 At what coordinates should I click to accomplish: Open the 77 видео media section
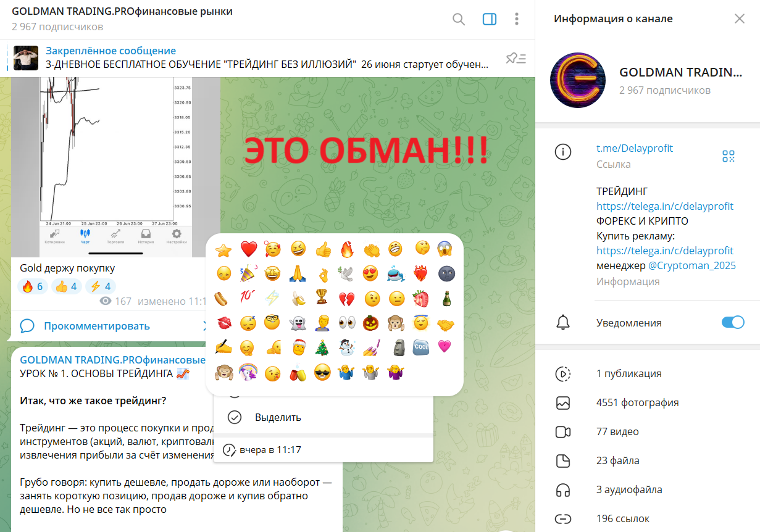click(x=617, y=431)
